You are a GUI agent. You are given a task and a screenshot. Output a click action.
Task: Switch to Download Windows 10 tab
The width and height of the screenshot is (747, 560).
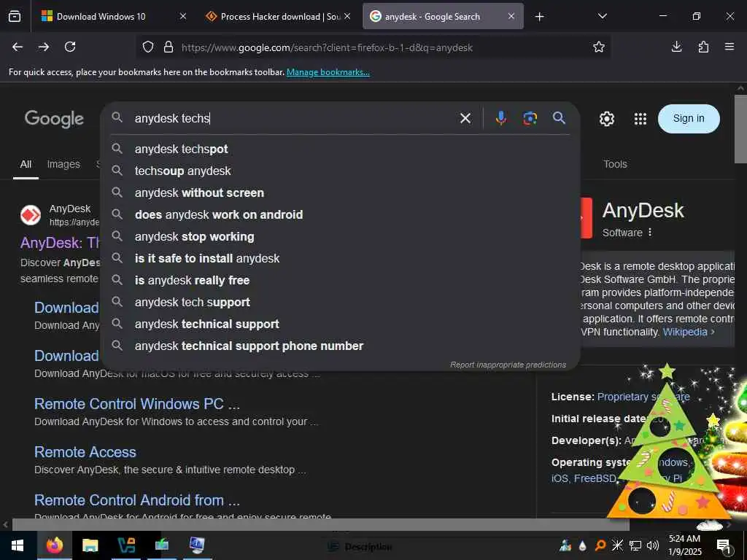pos(101,17)
